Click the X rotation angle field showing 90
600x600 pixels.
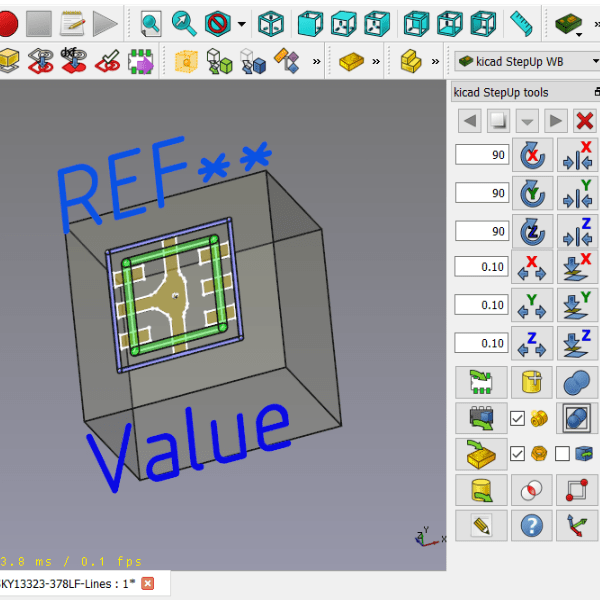pyautogui.click(x=482, y=155)
